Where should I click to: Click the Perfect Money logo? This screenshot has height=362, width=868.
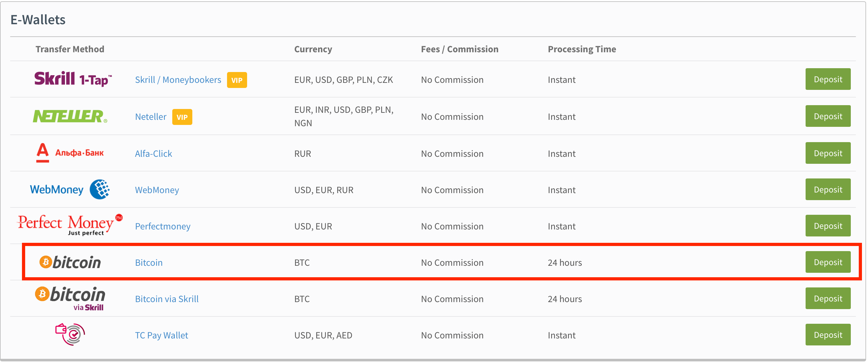[70, 225]
